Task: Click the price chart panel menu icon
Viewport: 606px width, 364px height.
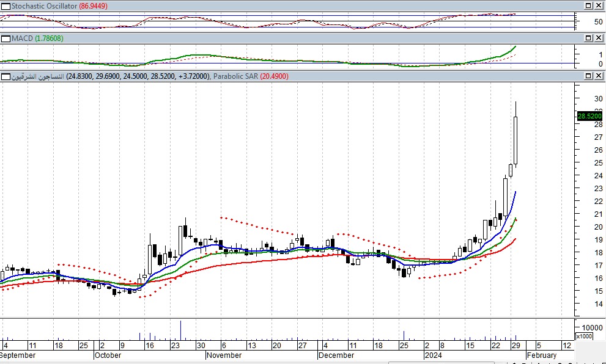Action: pos(6,76)
